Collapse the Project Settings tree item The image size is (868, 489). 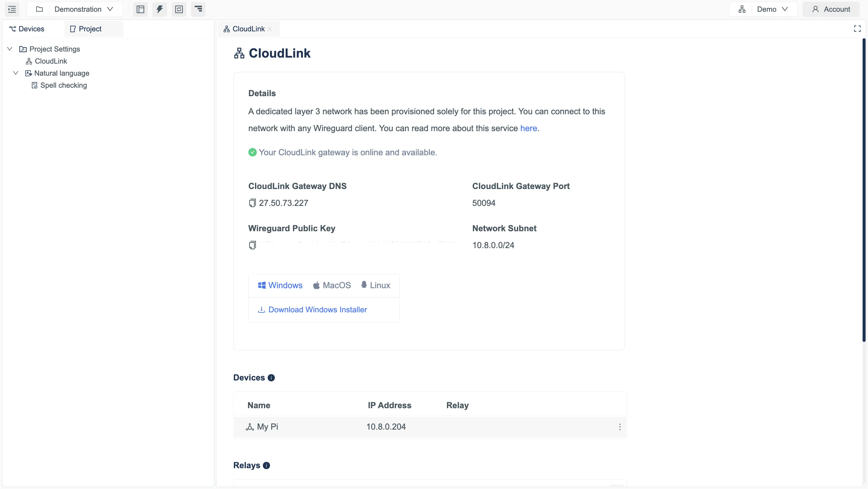(9, 49)
